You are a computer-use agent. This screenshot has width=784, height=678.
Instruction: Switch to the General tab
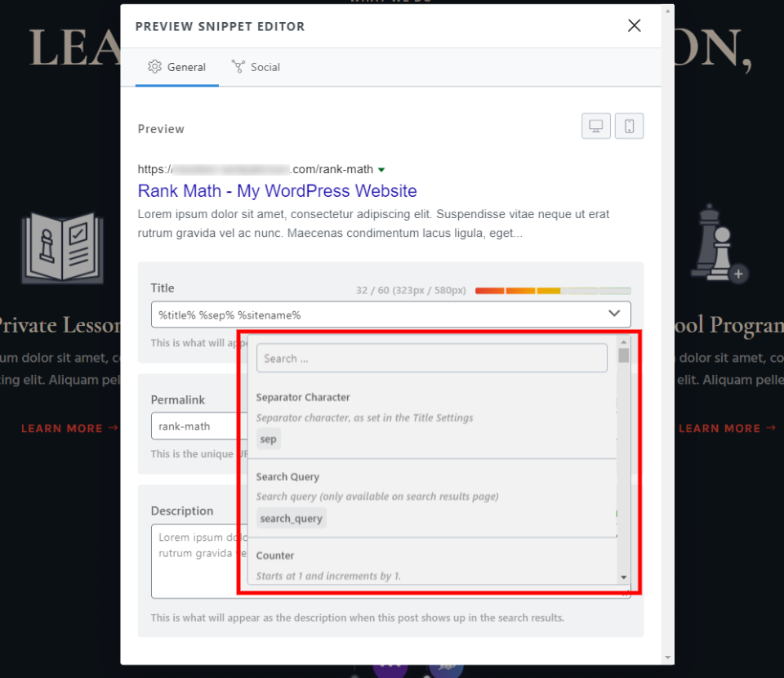pyautogui.click(x=177, y=67)
